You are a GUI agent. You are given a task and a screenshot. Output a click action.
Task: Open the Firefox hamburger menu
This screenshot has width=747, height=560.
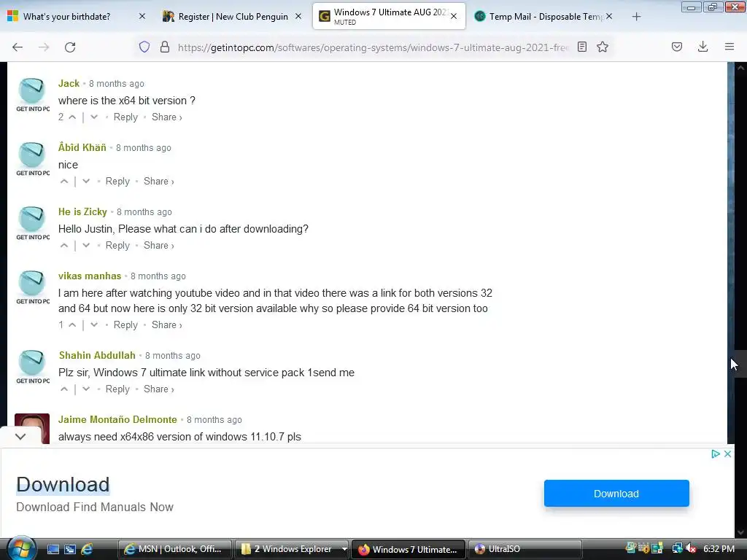click(729, 47)
